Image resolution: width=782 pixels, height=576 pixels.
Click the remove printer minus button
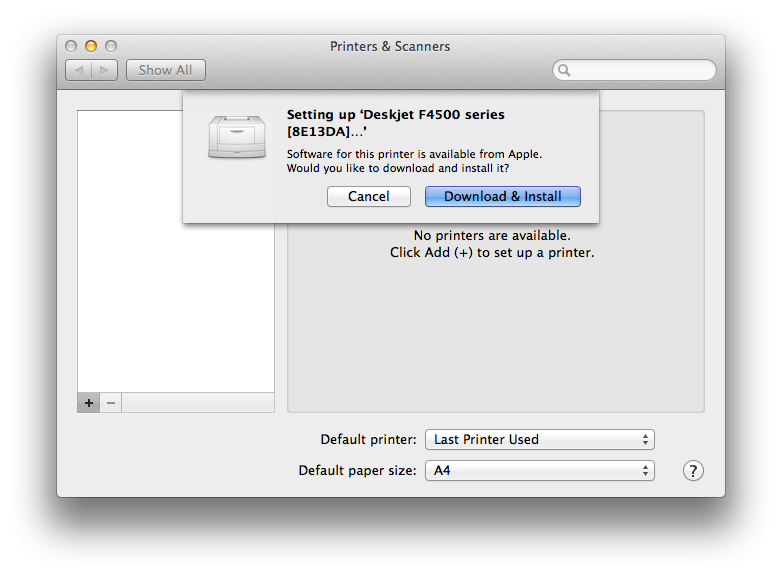pyautogui.click(x=111, y=402)
